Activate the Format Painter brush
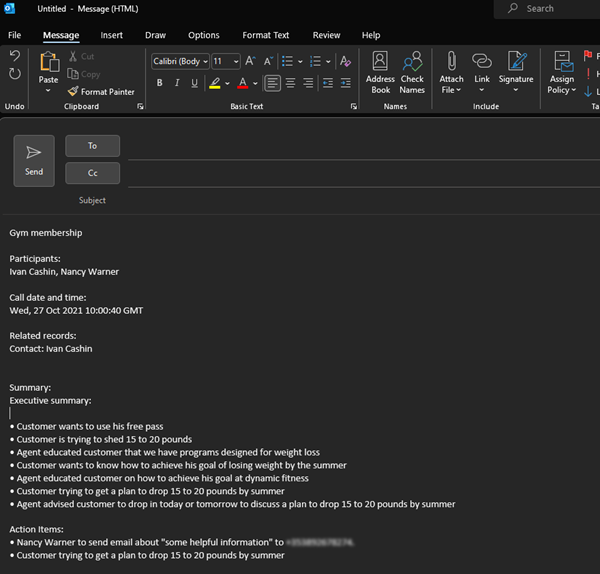 coord(73,91)
